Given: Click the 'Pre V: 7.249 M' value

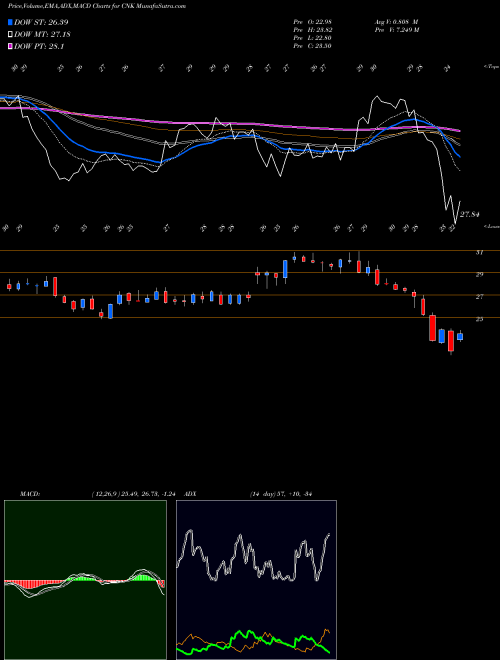Looking at the screenshot, I should (x=396, y=30).
